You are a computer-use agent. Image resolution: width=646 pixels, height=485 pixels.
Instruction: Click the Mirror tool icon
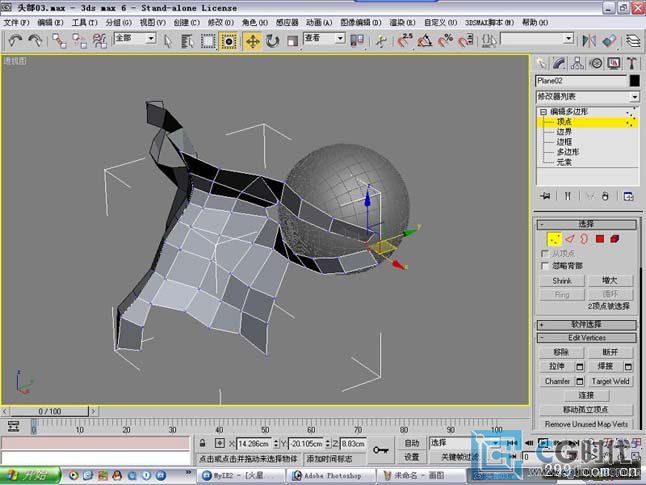(x=589, y=40)
